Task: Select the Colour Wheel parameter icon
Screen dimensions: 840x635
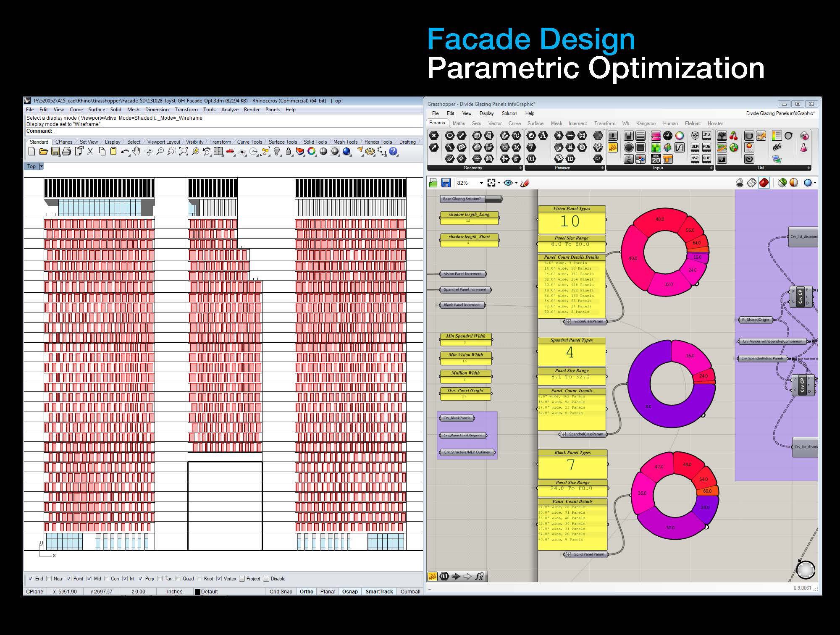Action: (x=679, y=136)
